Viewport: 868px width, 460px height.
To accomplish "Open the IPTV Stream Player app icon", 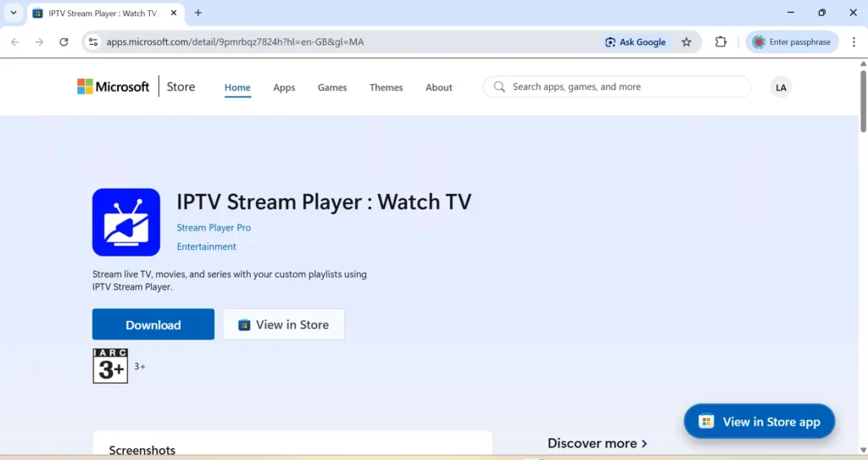I will pyautogui.click(x=126, y=222).
